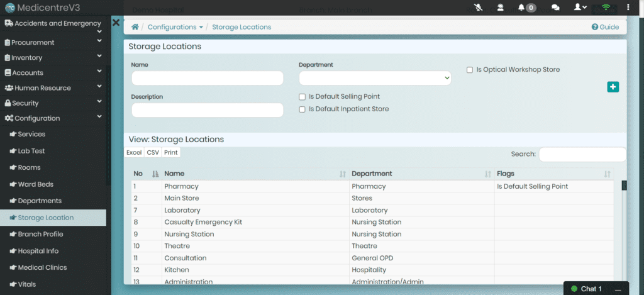Screen dimensions: 644x295
Task: Export the table with the Excel button
Action: (x=134, y=152)
